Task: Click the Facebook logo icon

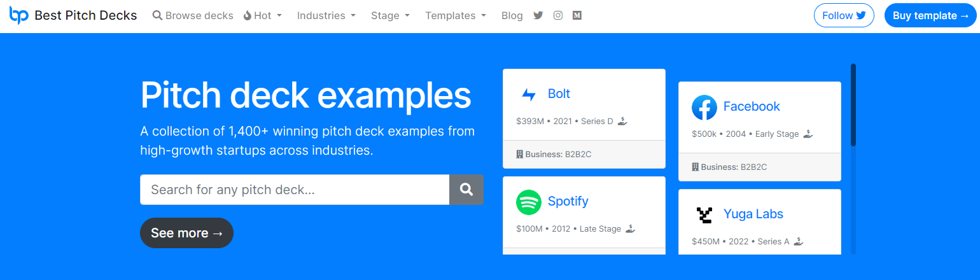Action: [x=704, y=108]
